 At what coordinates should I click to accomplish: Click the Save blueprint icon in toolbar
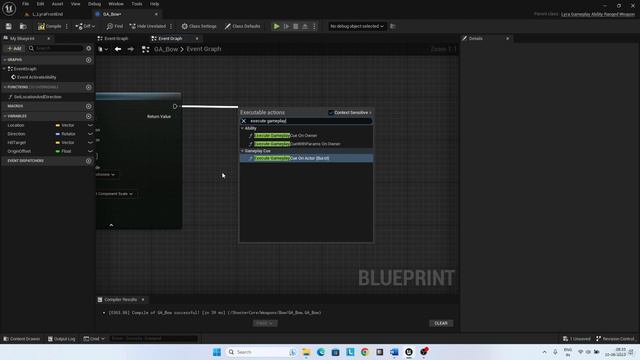9,26
